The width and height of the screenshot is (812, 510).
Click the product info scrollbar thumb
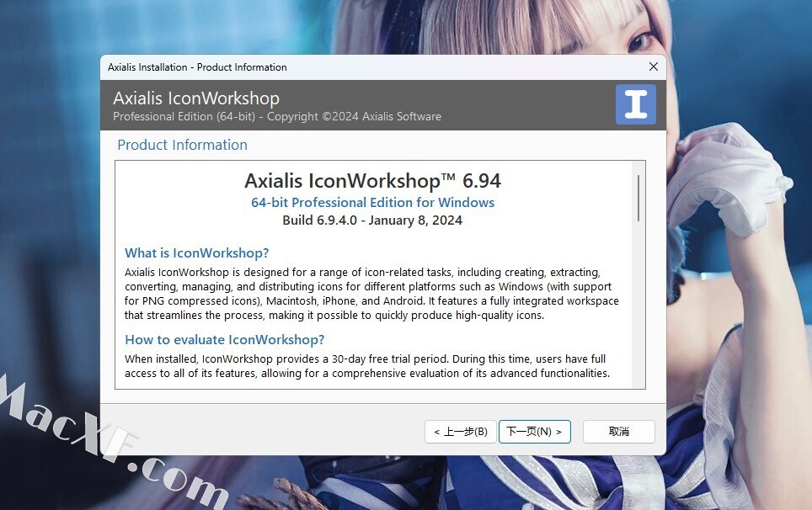[x=638, y=198]
